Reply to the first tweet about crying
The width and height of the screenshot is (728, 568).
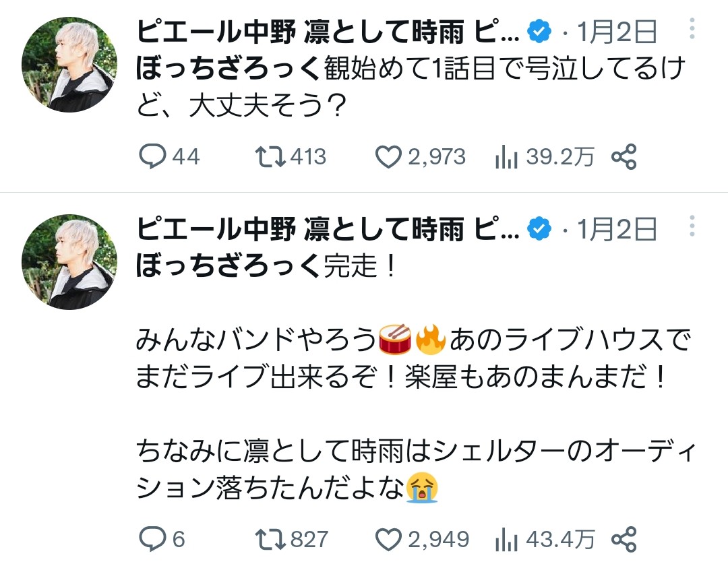[x=152, y=157]
